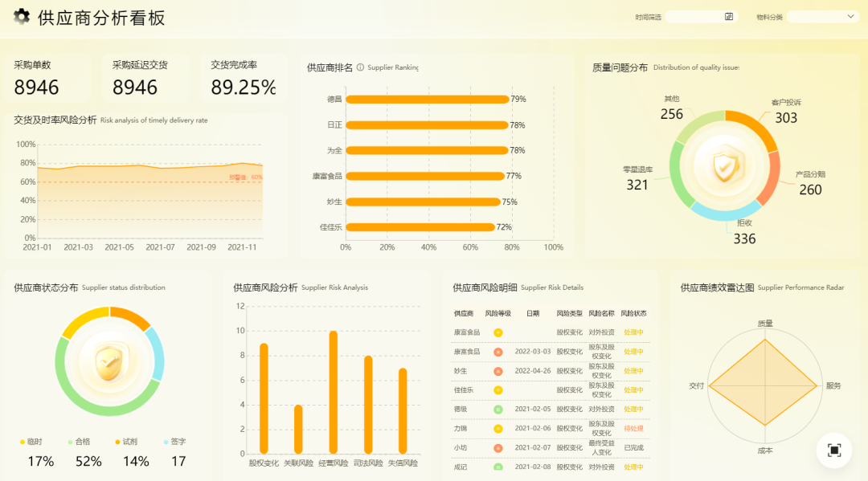Click the fullscreen button at bottom right
Screen dimensions: 868x481
click(x=834, y=450)
